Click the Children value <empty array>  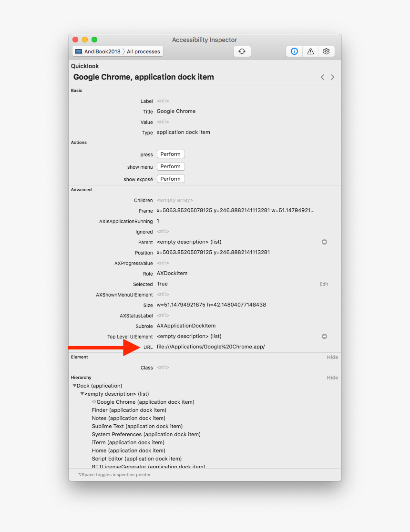click(175, 200)
